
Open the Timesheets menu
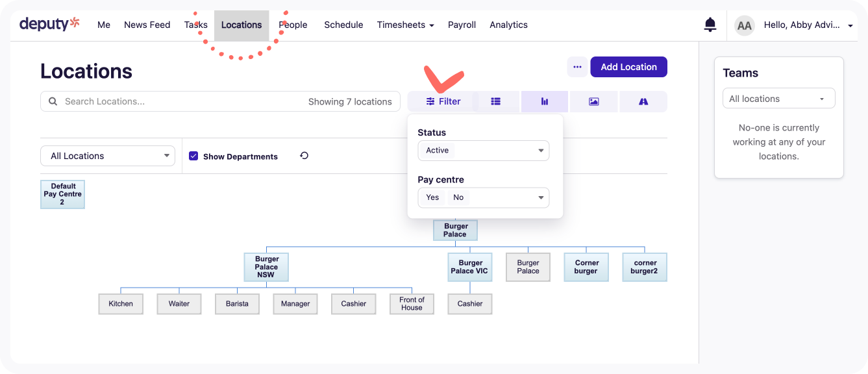tap(405, 25)
